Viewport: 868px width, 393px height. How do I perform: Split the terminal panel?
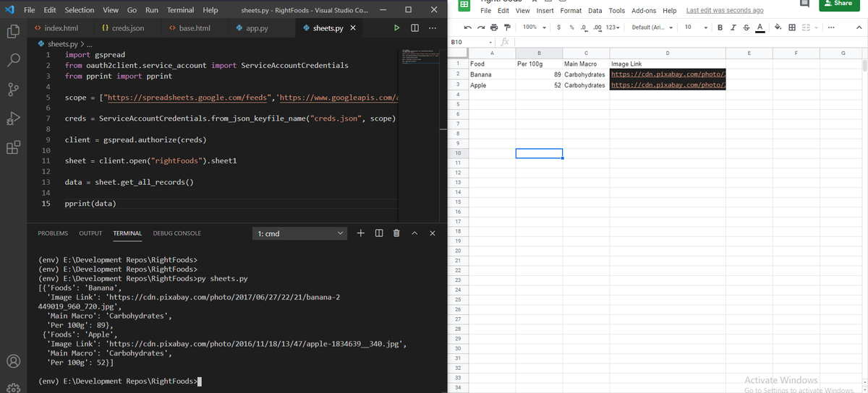[379, 233]
